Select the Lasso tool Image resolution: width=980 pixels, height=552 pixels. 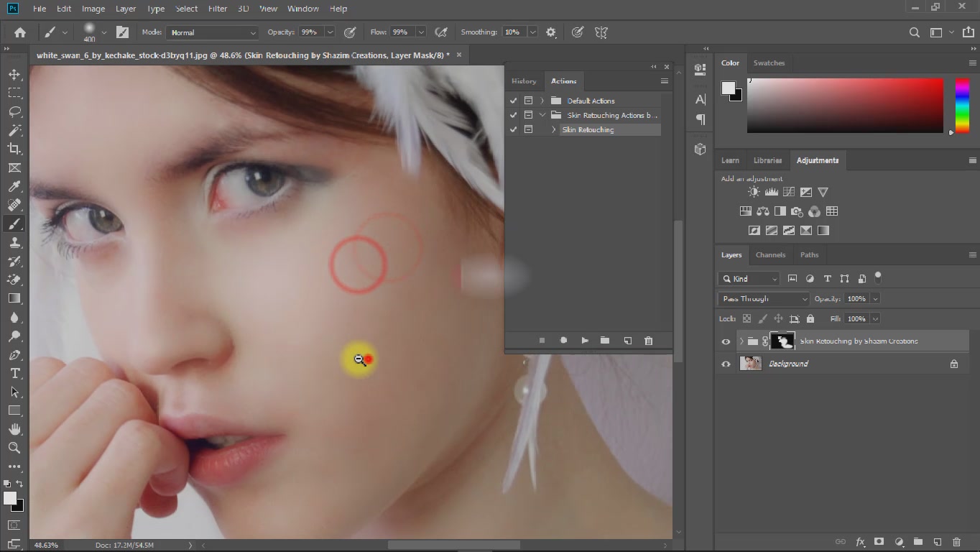point(14,111)
